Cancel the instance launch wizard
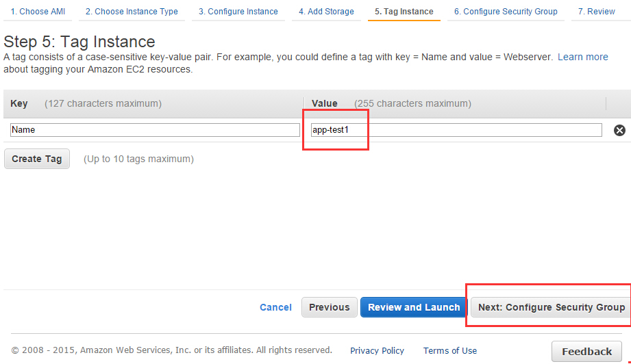This screenshot has height=364, width=631. click(x=275, y=307)
